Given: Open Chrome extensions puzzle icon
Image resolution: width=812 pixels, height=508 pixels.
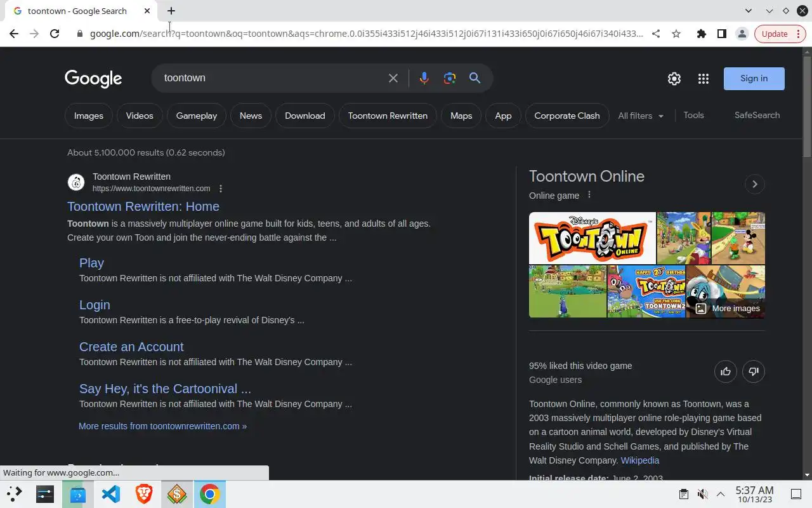Looking at the screenshot, I should pos(701,34).
